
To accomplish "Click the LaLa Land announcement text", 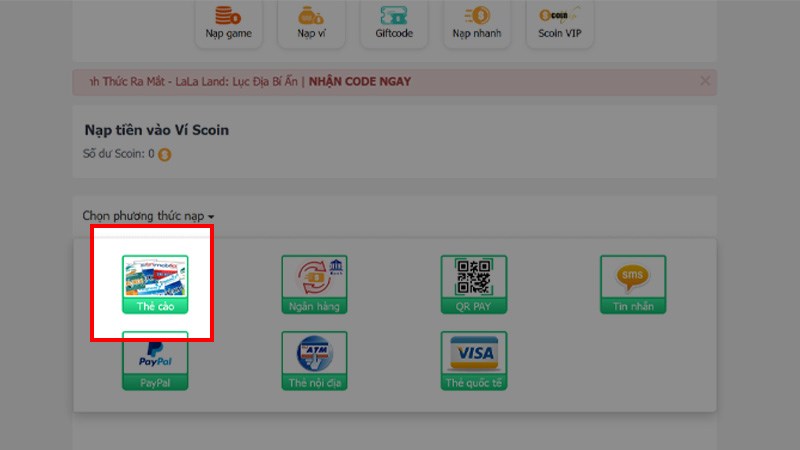I will pyautogui.click(x=194, y=82).
